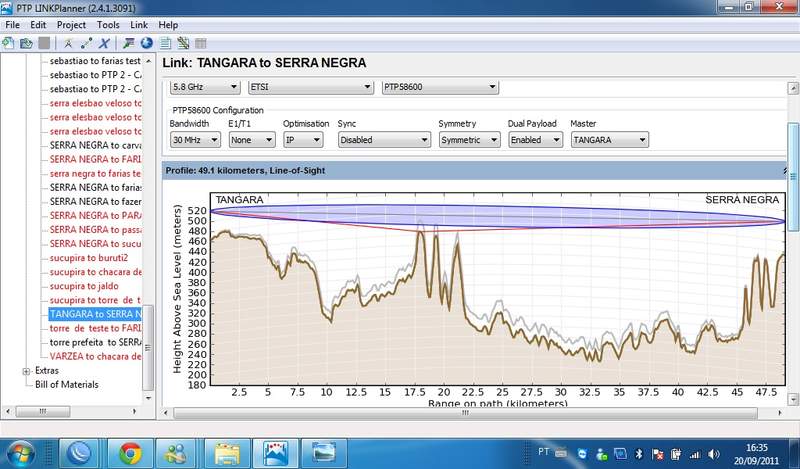
Task: Open Google Chrome from the taskbar
Action: point(129,453)
